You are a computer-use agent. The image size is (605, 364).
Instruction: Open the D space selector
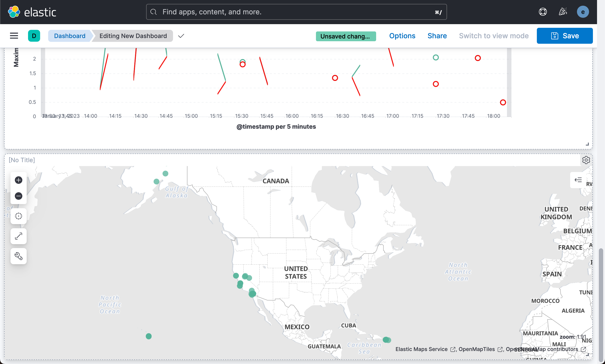click(x=34, y=36)
